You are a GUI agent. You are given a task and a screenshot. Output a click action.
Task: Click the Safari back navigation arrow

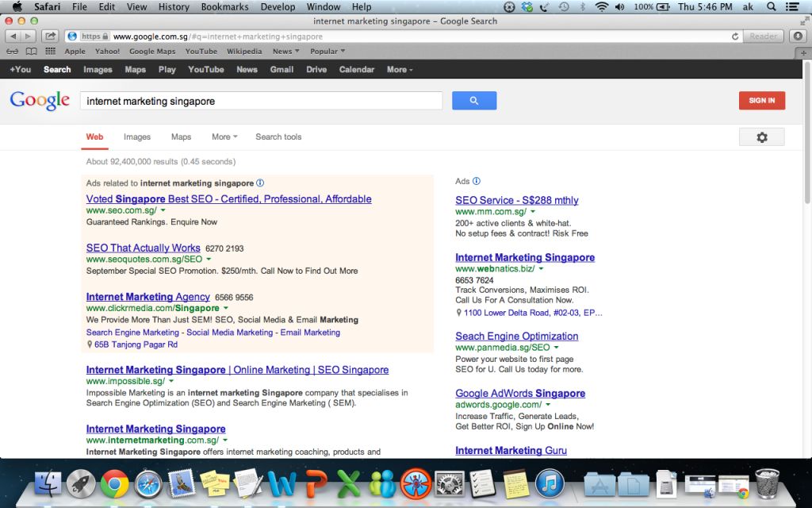(x=13, y=37)
